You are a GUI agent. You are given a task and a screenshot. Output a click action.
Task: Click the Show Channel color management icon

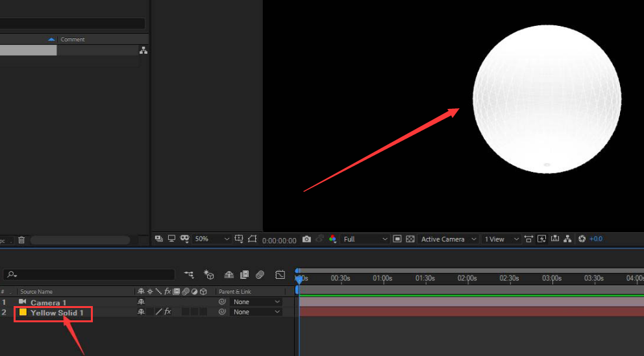click(x=332, y=239)
